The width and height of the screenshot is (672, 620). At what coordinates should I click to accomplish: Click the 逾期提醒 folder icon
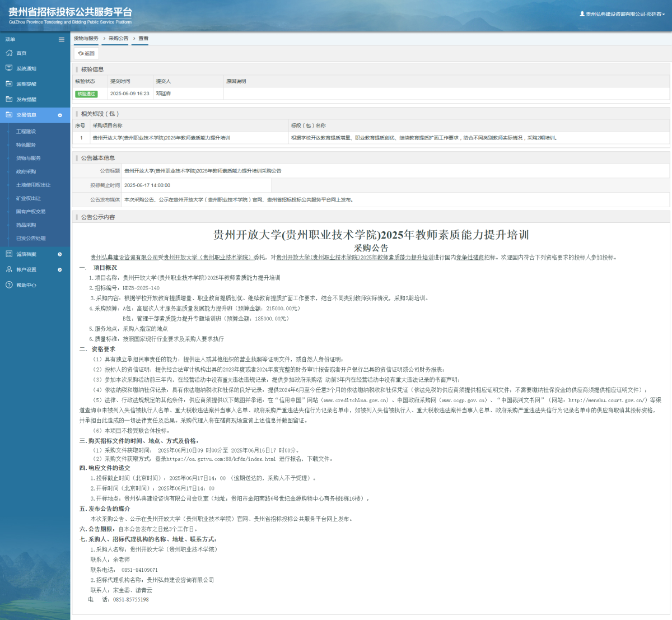(9, 84)
